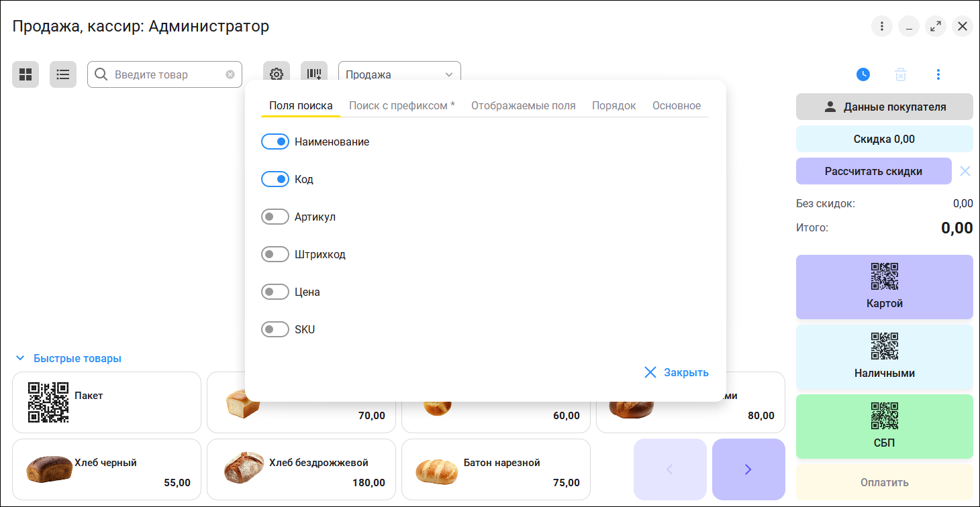Switch to tile grid view

tap(26, 74)
